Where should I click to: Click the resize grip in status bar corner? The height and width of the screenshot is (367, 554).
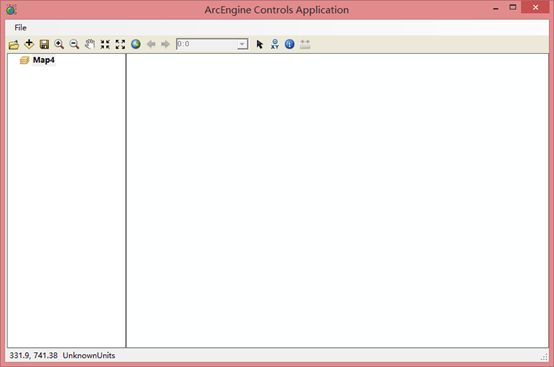click(544, 357)
